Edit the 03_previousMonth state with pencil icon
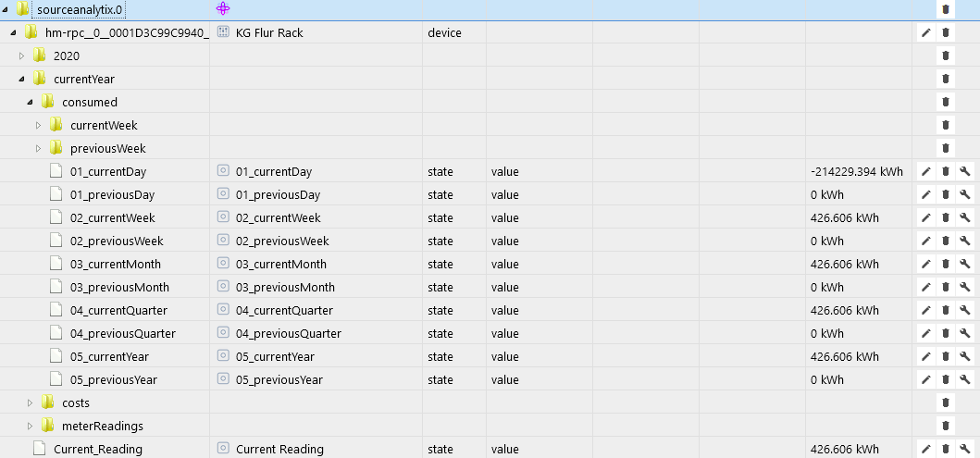This screenshot has width=980, height=458. (925, 287)
